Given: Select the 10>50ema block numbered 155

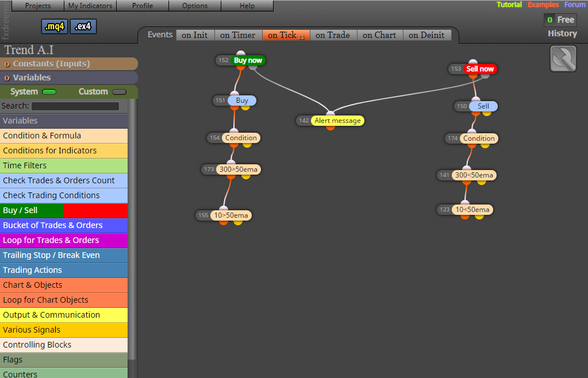Looking at the screenshot, I should point(231,215).
